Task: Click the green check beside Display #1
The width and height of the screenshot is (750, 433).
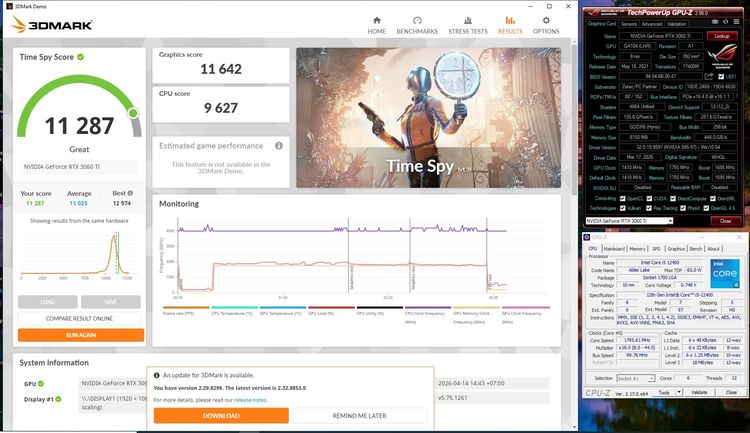Action: tap(58, 399)
